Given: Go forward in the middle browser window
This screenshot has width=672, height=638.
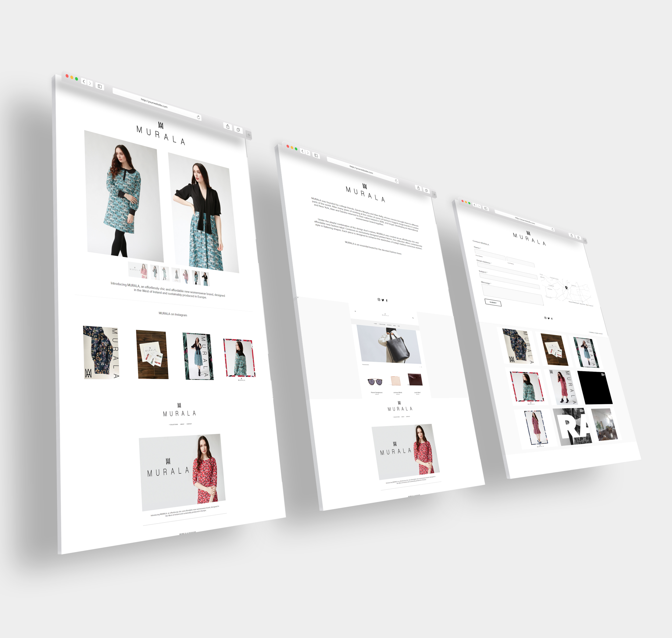Looking at the screenshot, I should pos(308,153).
